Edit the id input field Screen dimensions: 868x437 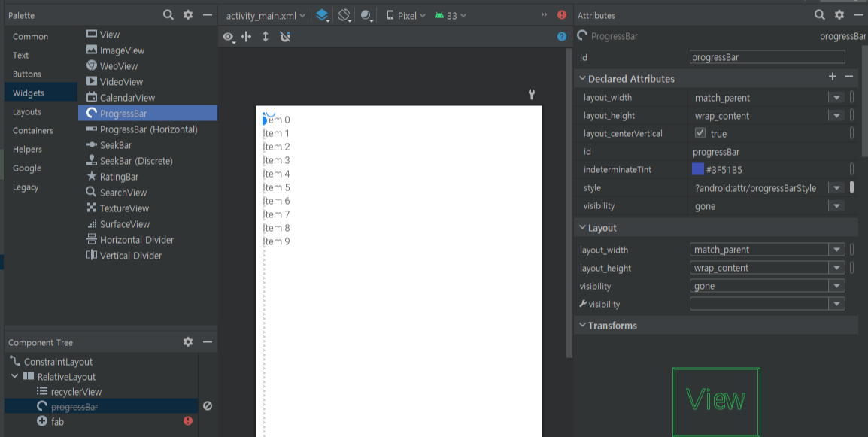[767, 57]
